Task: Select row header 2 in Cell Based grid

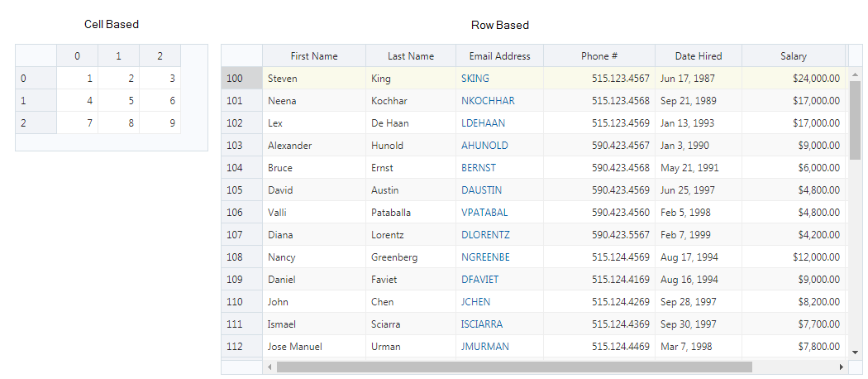Action: click(36, 123)
